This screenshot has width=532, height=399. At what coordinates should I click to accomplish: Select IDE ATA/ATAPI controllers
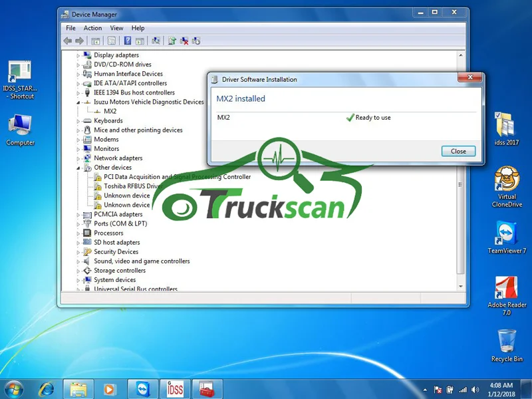point(130,83)
